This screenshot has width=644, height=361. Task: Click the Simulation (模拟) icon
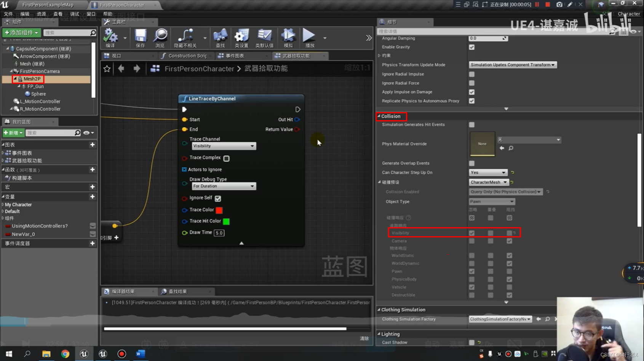point(288,38)
